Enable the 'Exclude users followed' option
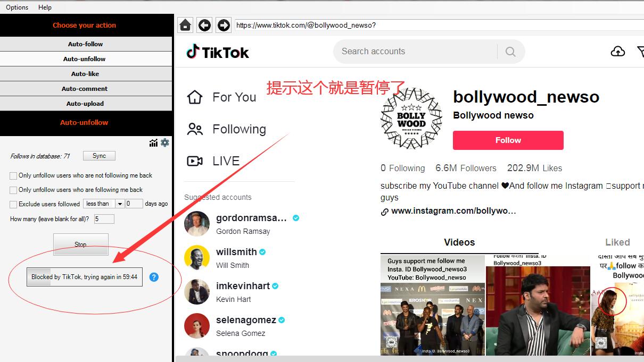This screenshot has width=644, height=362. coord(12,204)
